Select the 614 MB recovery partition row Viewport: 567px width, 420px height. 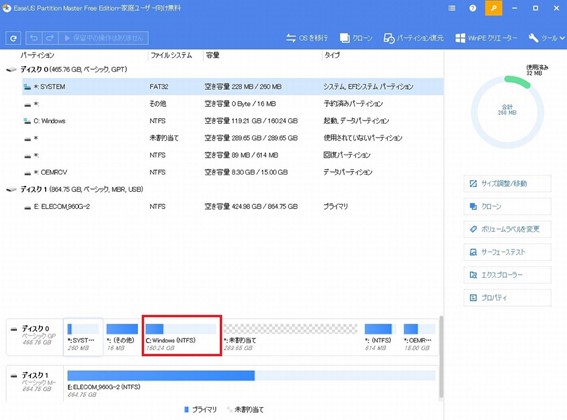click(x=233, y=155)
